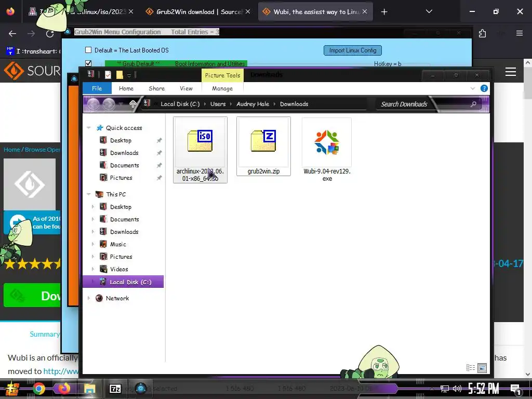This screenshot has height=399, width=532.
Task: Open the Share ribbon tab
Action: click(x=156, y=88)
